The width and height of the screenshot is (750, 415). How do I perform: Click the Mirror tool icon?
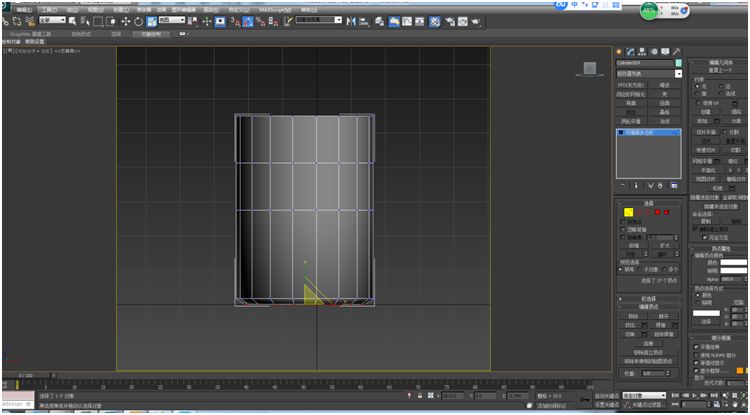point(352,21)
